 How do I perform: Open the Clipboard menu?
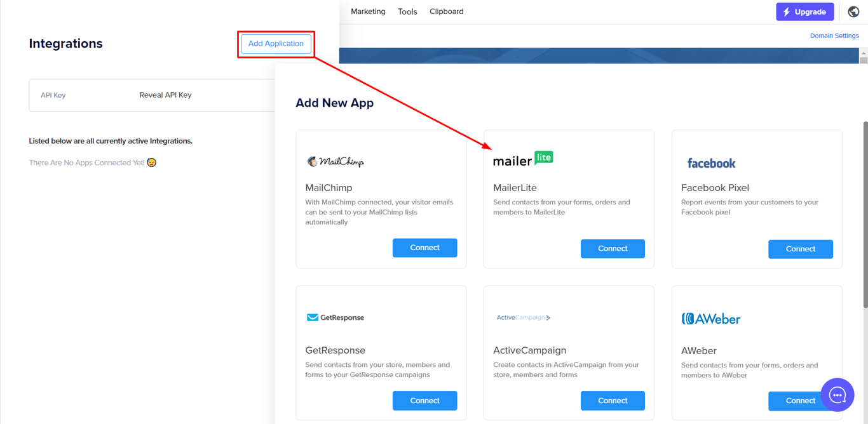447,11
